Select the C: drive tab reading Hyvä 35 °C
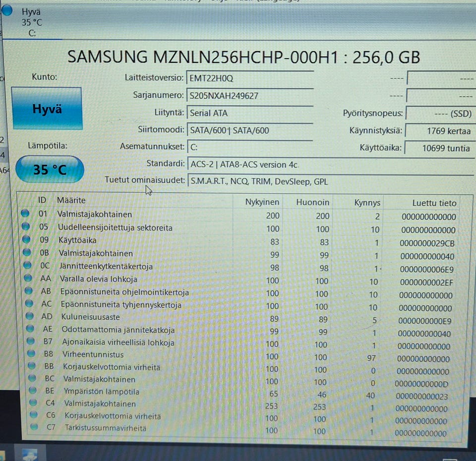 (x=32, y=22)
